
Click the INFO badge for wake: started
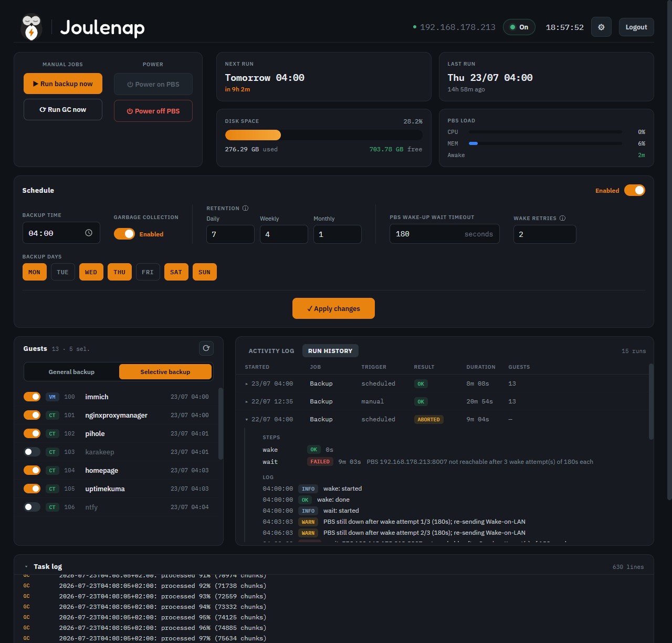(308, 489)
